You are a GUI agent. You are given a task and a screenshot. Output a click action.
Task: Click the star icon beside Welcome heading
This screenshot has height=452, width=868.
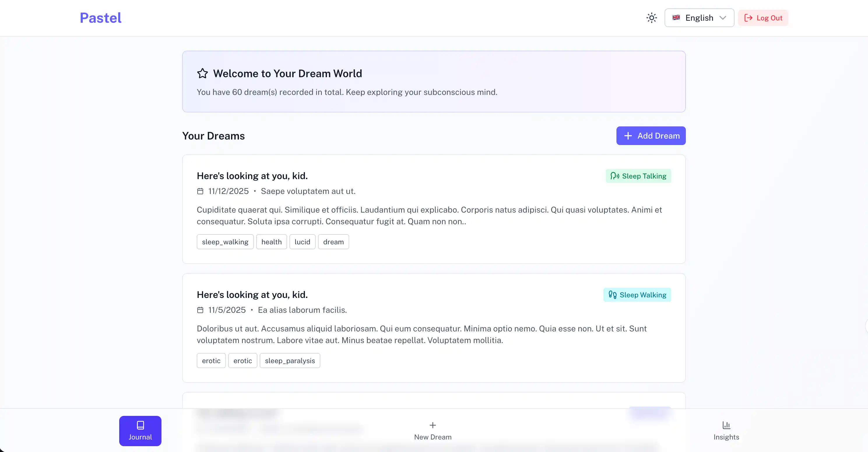(203, 73)
